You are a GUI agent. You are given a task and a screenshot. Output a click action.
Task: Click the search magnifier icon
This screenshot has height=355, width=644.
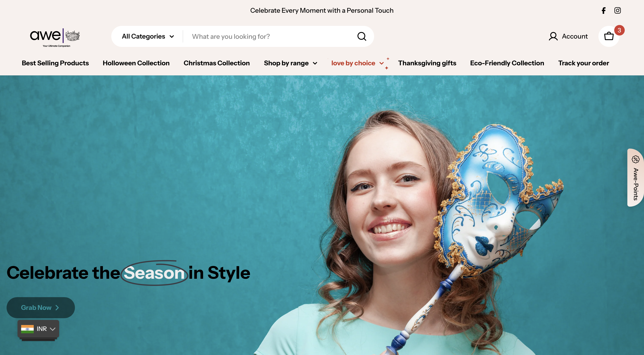pos(361,37)
